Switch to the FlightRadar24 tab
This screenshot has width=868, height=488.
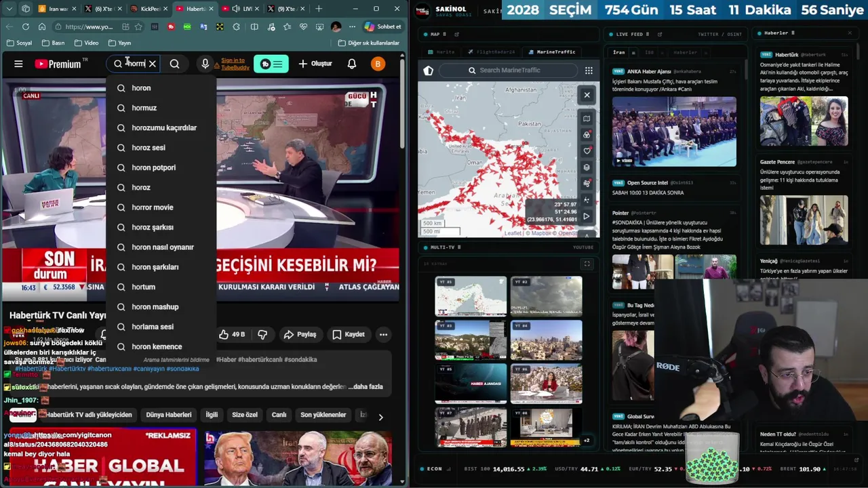point(491,52)
